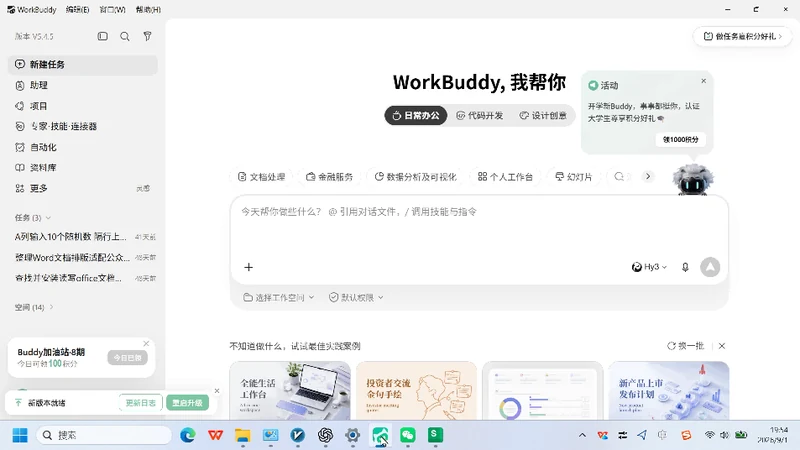Select 金融服务 category chip
The image size is (800, 450).
coord(329,177)
